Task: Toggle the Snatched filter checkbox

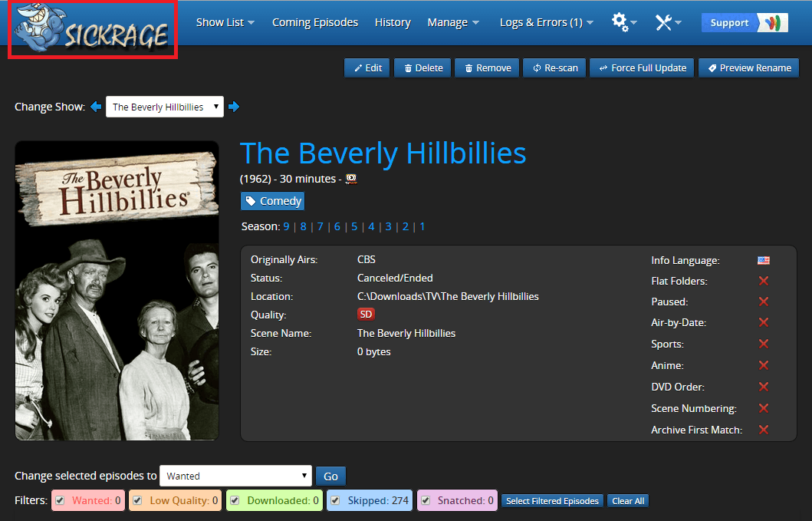Action: pyautogui.click(x=426, y=501)
